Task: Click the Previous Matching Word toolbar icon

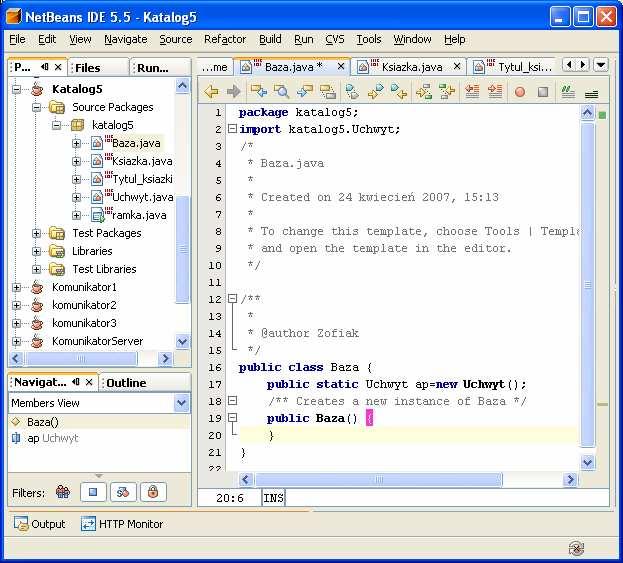Action: point(447,91)
